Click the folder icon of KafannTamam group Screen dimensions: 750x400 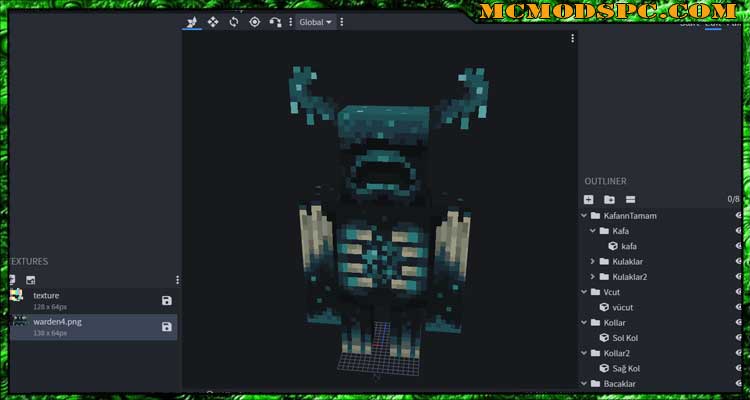pos(596,215)
